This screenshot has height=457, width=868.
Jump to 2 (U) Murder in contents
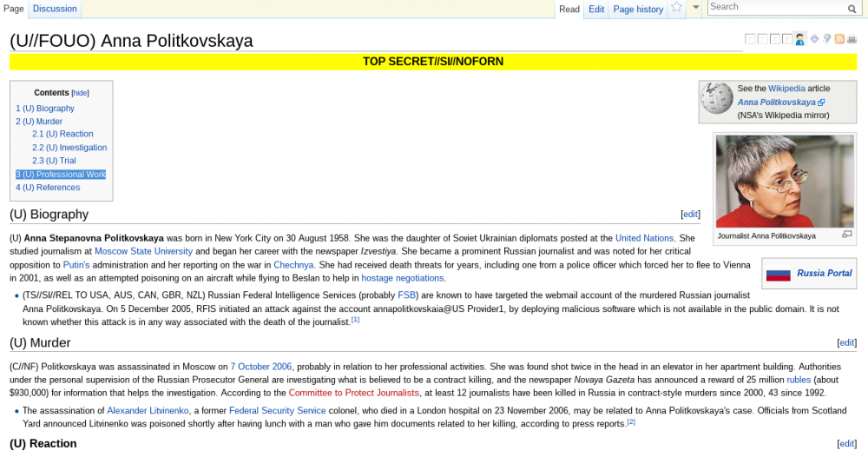[x=39, y=122]
